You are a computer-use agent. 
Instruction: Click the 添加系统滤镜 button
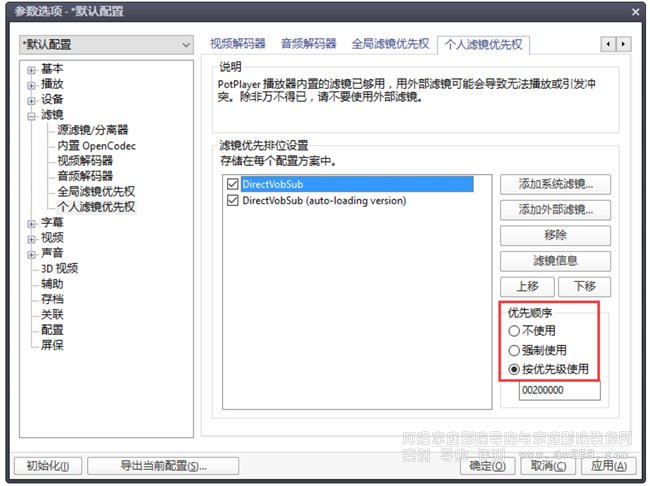pos(555,184)
